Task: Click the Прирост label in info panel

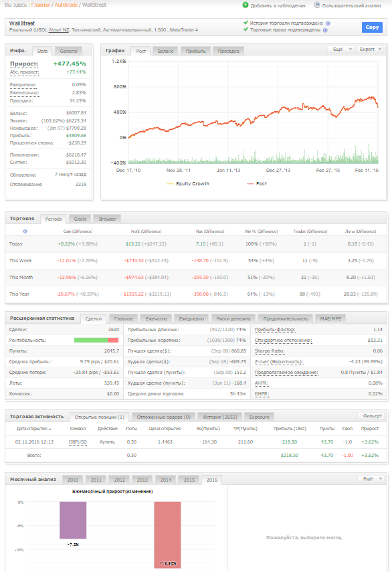Action: coord(23,64)
